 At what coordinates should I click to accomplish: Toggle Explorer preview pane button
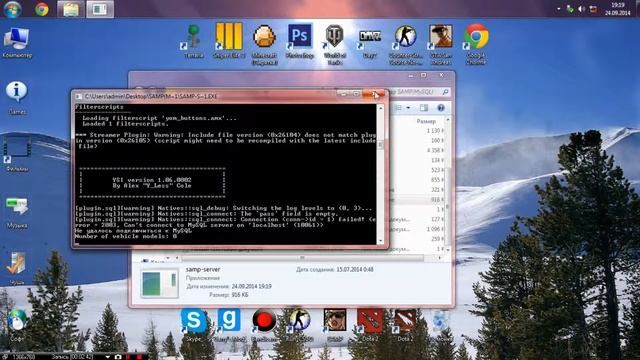point(424,108)
